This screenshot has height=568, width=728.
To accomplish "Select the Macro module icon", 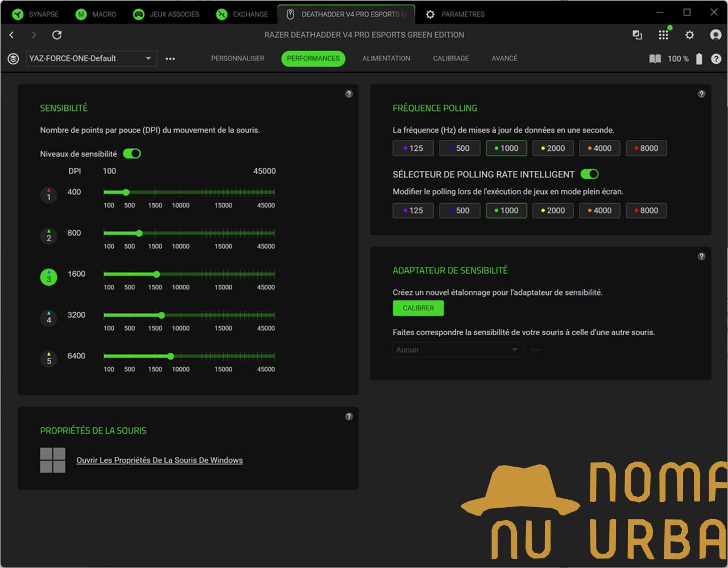I will click(x=80, y=14).
